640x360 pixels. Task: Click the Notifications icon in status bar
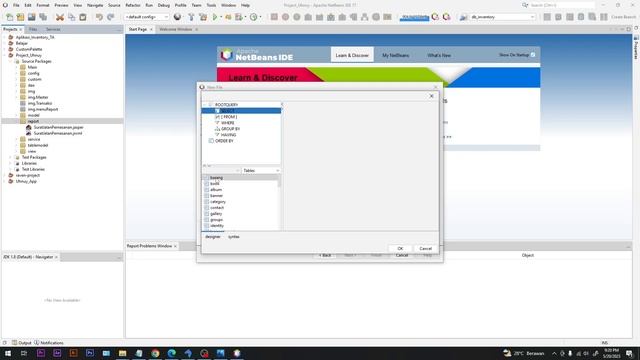[37, 343]
